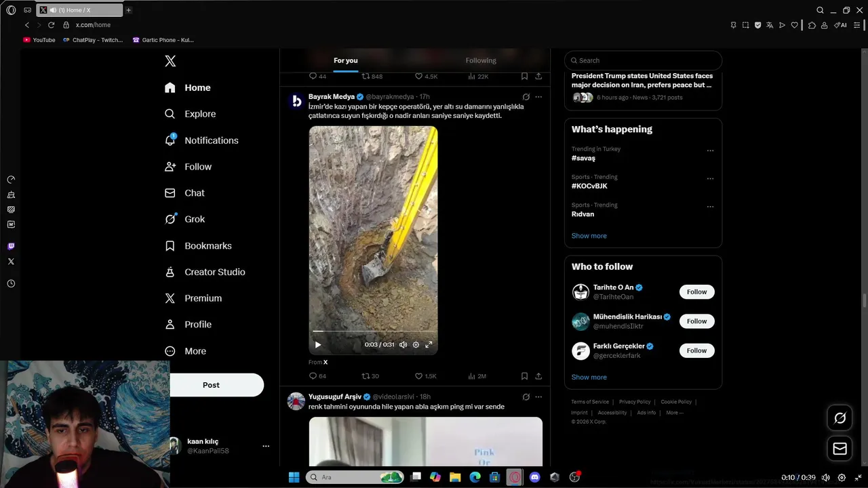Viewport: 868px width, 488px height.
Task: Follow Mühendislik Harikası
Action: tap(696, 321)
